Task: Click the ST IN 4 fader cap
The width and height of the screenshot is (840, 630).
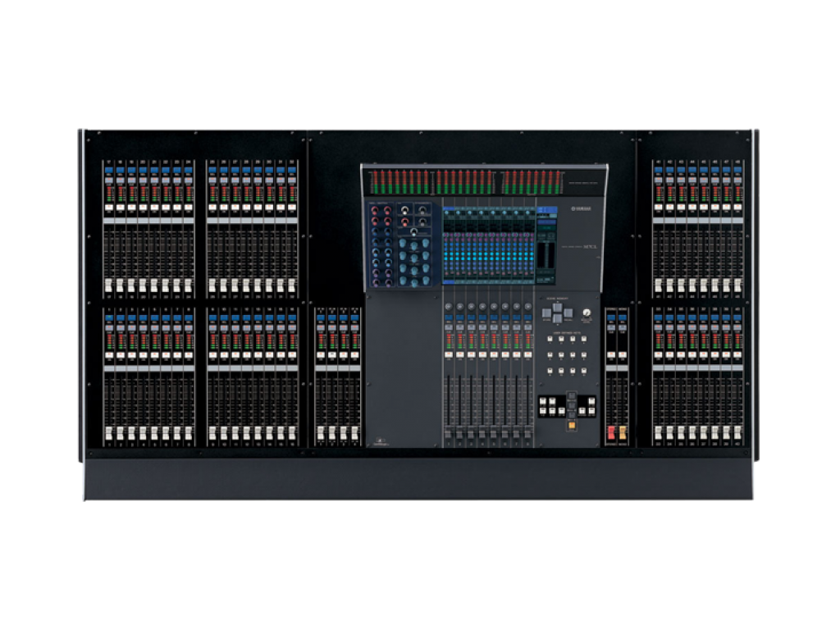Action: click(x=354, y=433)
